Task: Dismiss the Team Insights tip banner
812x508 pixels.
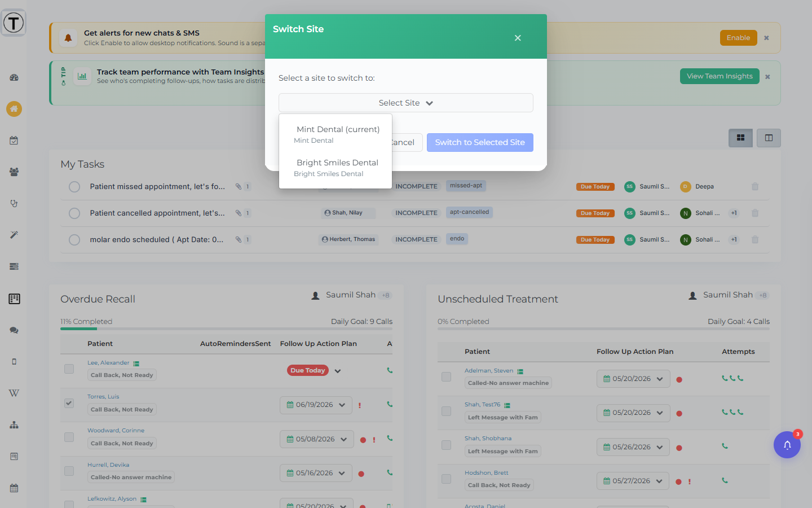Action: pyautogui.click(x=767, y=77)
